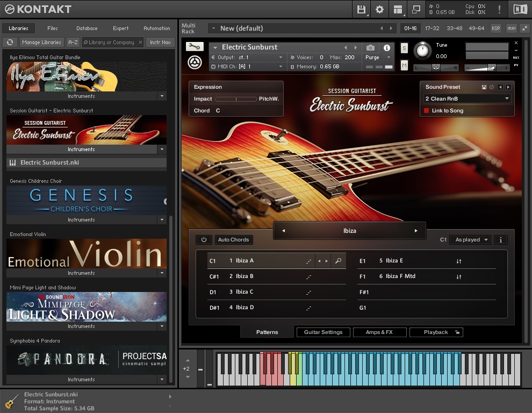
Task: Show rack page 33-48
Action: point(454,28)
